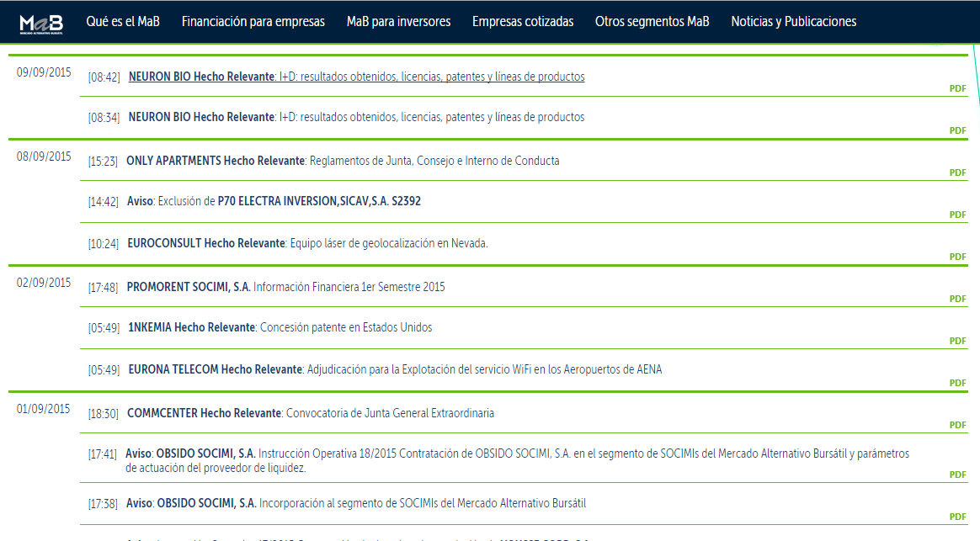Download PDF for PROMORENT SOCIMI entry
Screen dimensions: 980x541
(x=957, y=299)
